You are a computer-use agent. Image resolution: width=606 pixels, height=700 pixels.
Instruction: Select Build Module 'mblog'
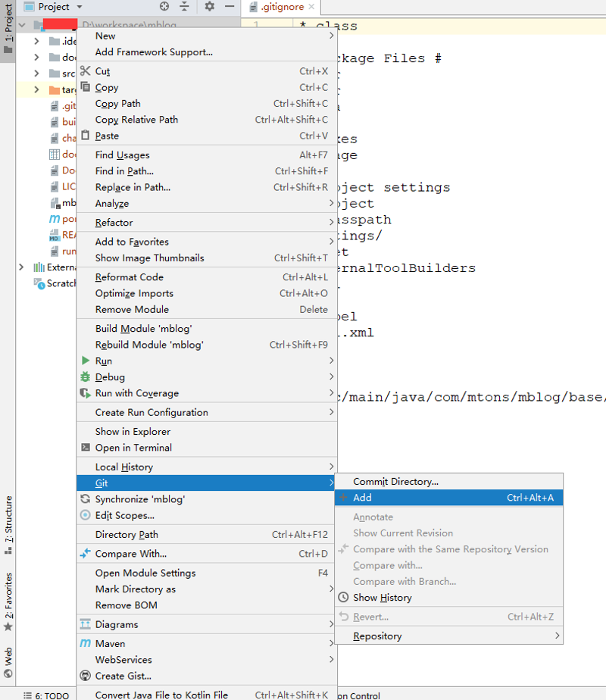click(x=207, y=329)
